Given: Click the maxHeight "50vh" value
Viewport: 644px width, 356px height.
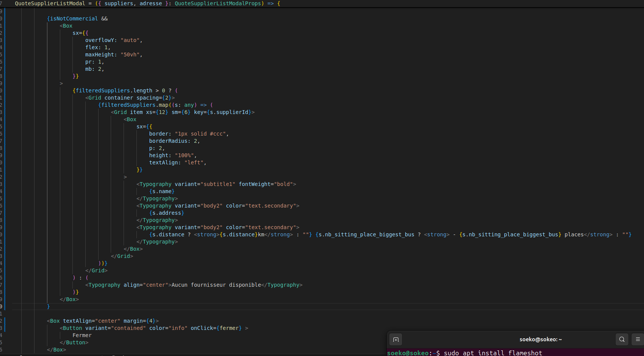Looking at the screenshot, I should tap(130, 55).
